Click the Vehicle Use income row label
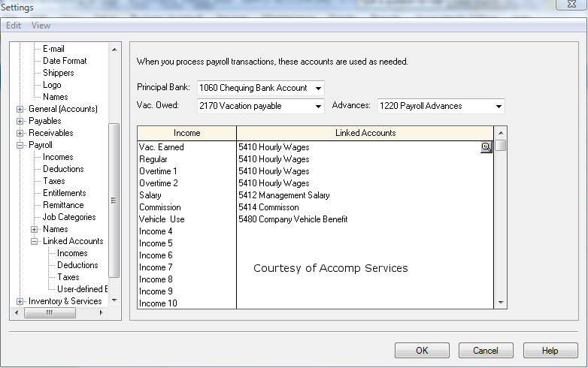This screenshot has height=368, width=588. coord(162,219)
